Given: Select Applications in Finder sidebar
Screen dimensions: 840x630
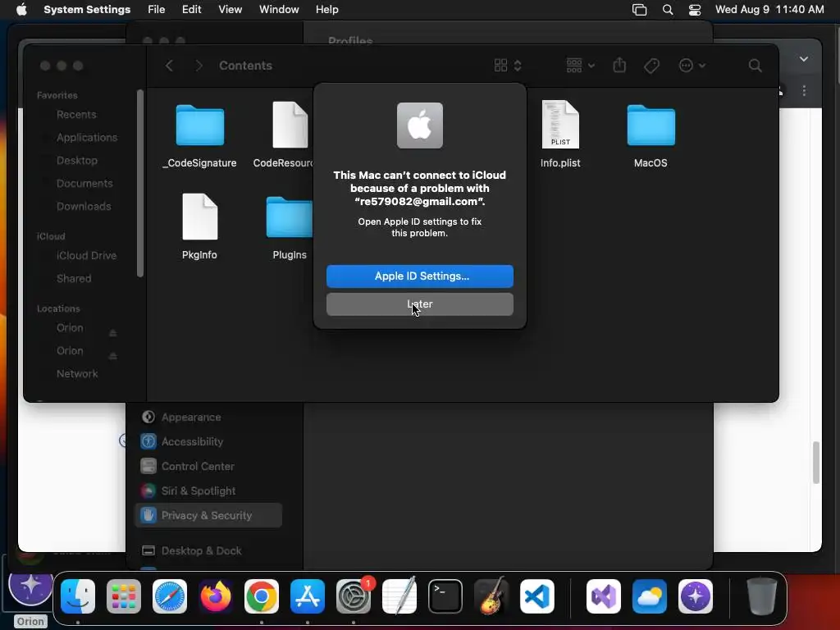Looking at the screenshot, I should pyautogui.click(x=87, y=138).
